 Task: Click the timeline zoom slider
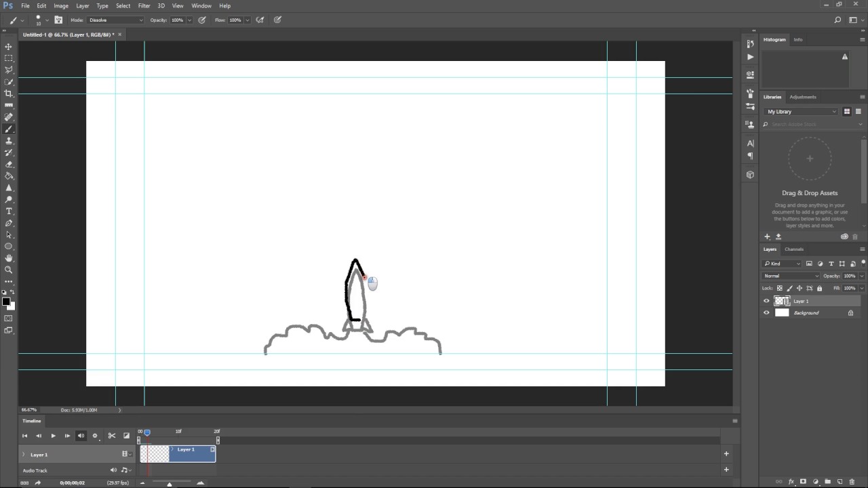tap(170, 483)
